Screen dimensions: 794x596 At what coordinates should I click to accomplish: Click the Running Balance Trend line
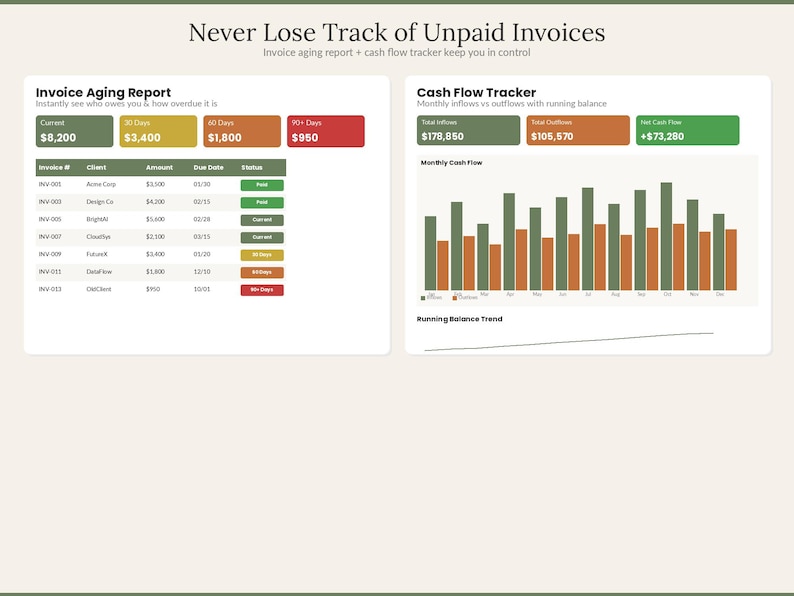(x=569, y=341)
